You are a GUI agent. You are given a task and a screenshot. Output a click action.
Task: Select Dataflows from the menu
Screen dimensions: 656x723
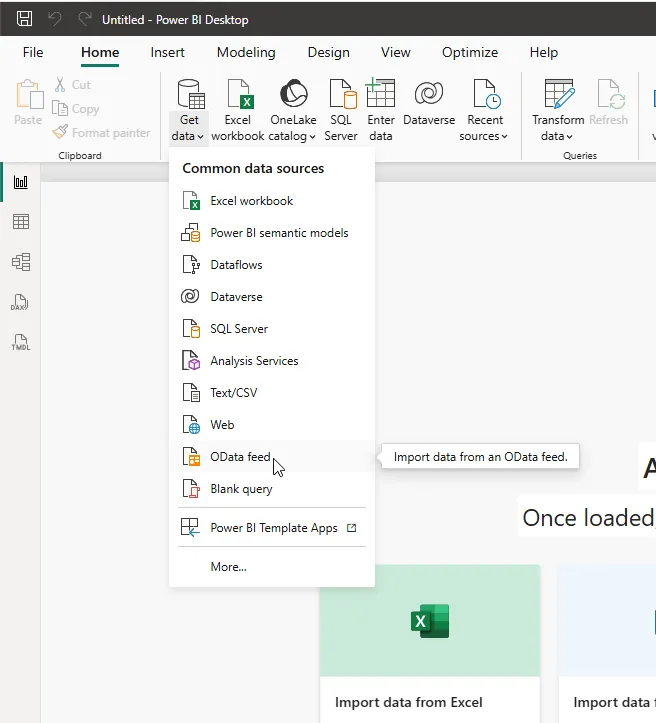(x=272, y=265)
